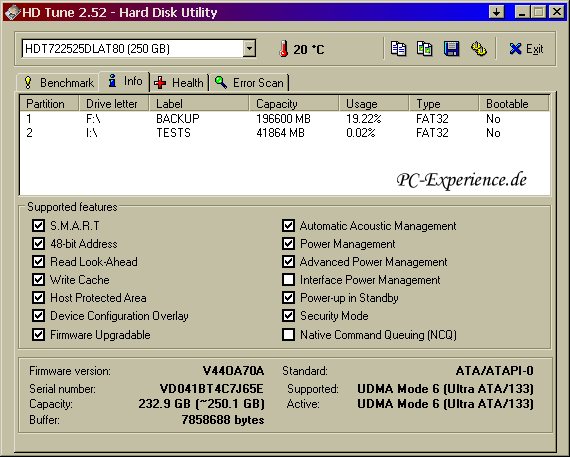Enable Native Command Queuing (NCQ) checkbox
570x457 pixels.
288,334
